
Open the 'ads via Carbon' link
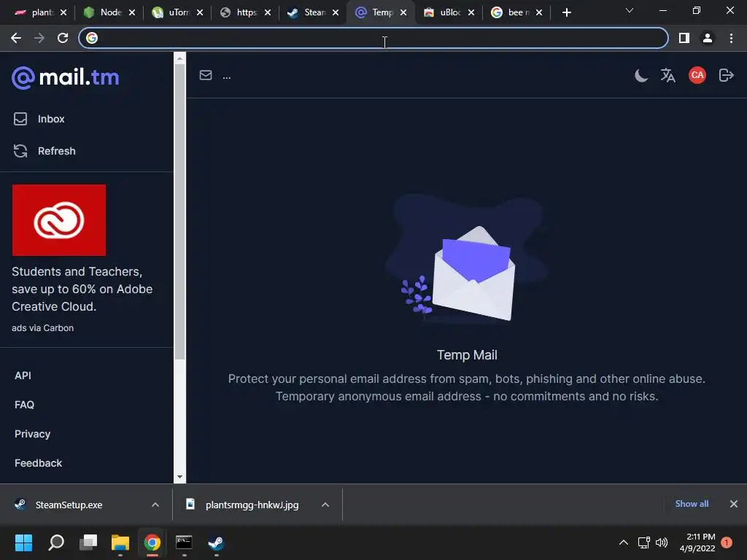coord(43,328)
